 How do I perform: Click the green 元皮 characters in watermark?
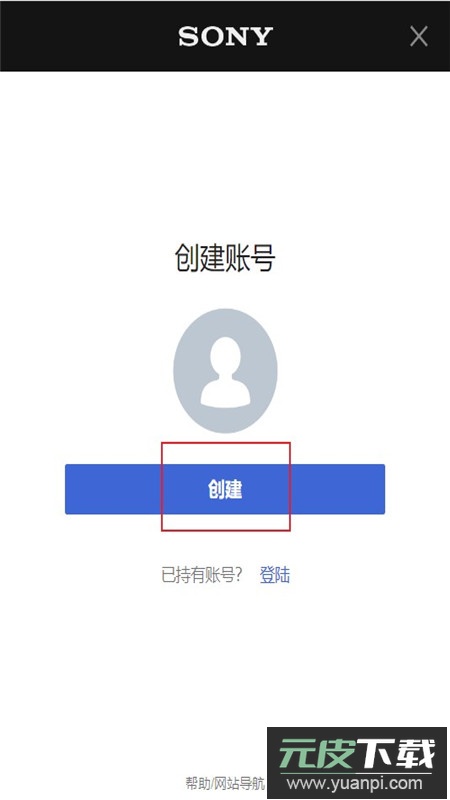coord(316,753)
